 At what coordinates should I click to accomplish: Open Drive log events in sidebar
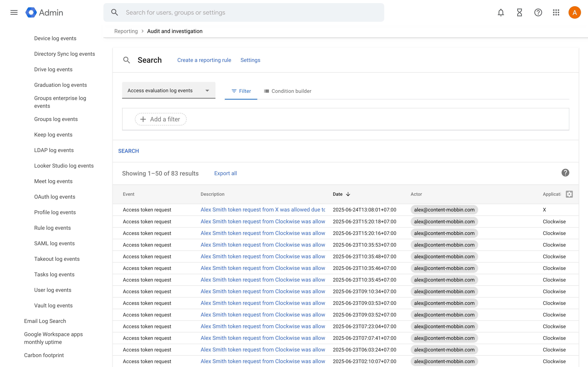pos(53,70)
